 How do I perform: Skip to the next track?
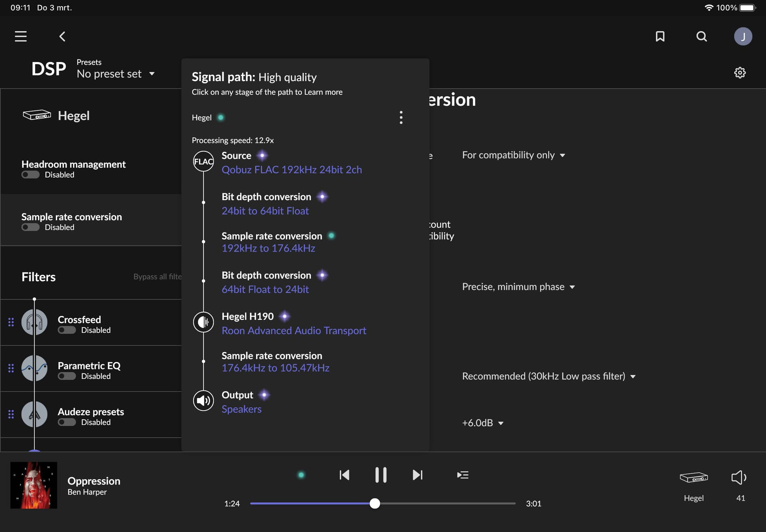(417, 475)
